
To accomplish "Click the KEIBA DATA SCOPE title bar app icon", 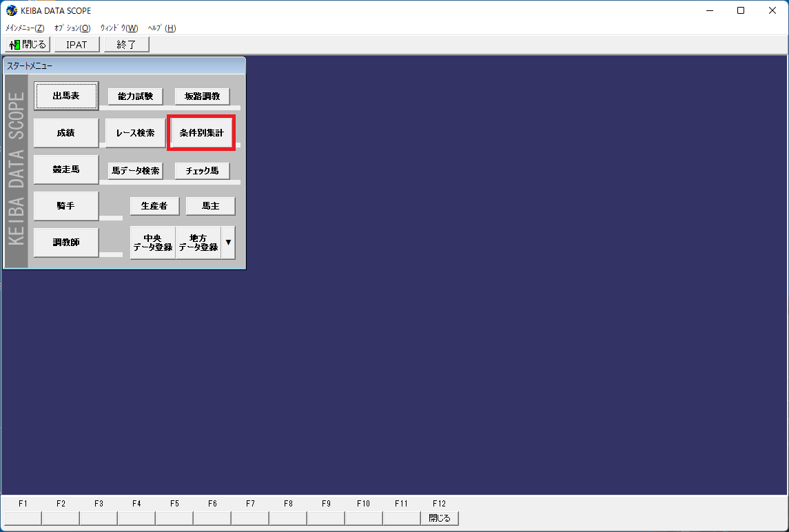I will (x=11, y=10).
